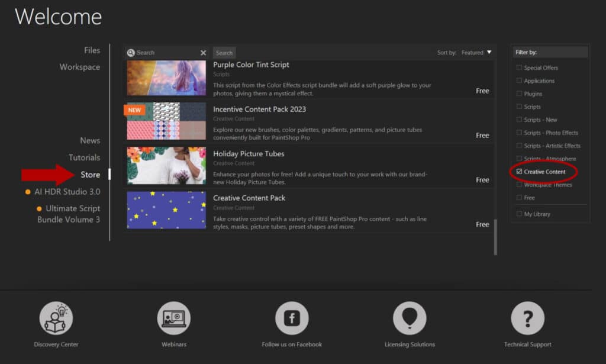Image resolution: width=606 pixels, height=364 pixels.
Task: Click the NEW badge on Incentive Content Pack
Action: point(134,110)
